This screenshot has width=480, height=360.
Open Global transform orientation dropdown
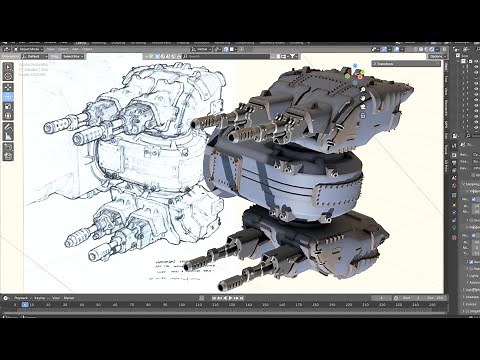[x=202, y=49]
